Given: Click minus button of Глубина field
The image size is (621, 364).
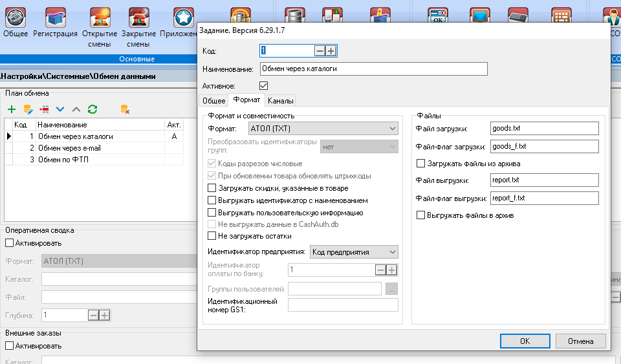Looking at the screenshot, I should click(x=93, y=316).
